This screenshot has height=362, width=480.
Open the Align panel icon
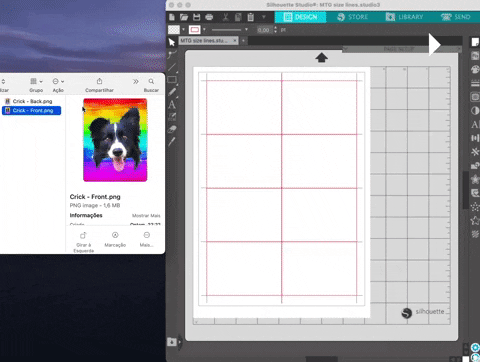(475, 138)
